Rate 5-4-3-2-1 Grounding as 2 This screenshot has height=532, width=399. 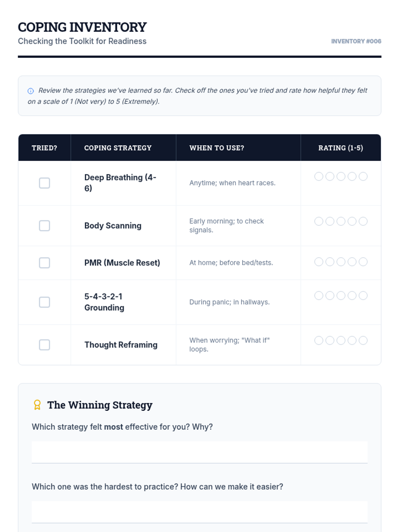pyautogui.click(x=330, y=296)
